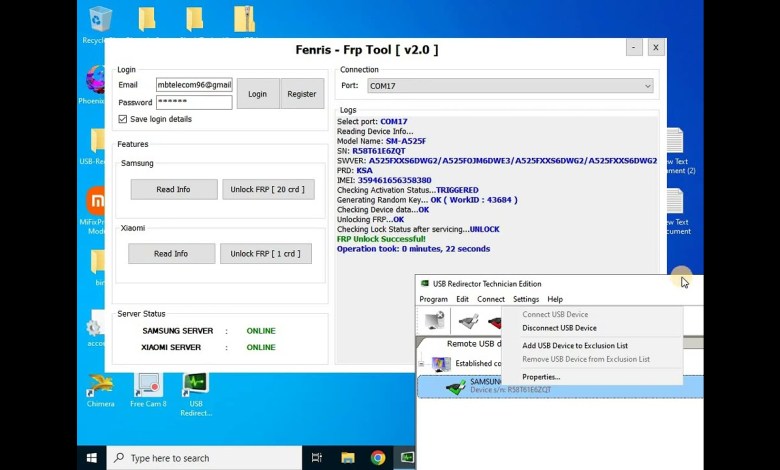Viewport: 780px width, 470px height.
Task: Click the disconnect-computer toolbar icon in USB Redirector
Action: pyautogui.click(x=434, y=321)
